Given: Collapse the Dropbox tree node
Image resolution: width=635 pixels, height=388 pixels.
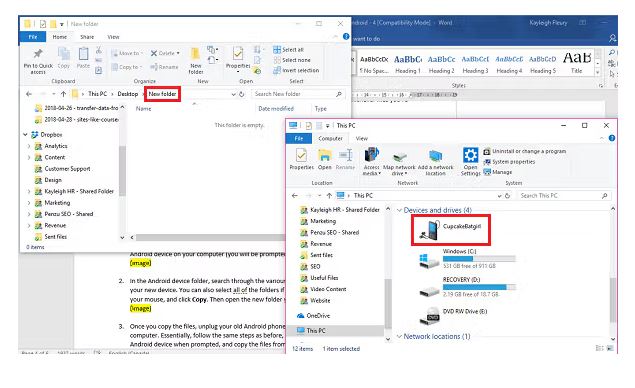Looking at the screenshot, I should tap(26, 134).
